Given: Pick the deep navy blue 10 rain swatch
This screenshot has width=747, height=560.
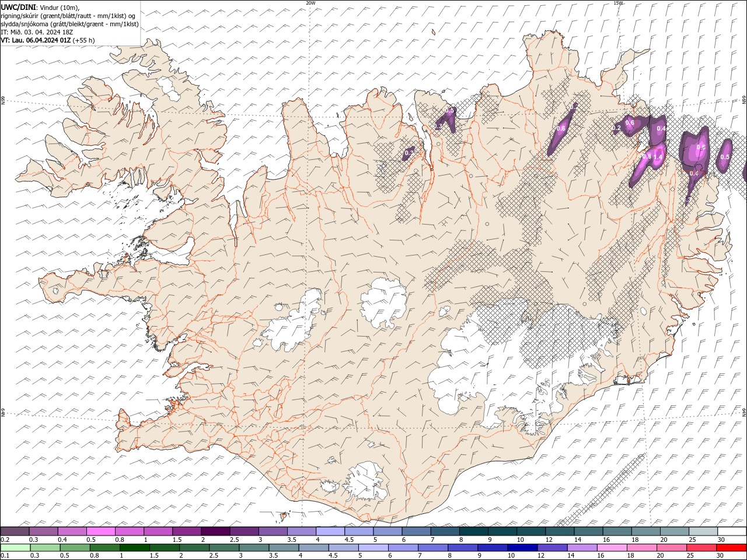Looking at the screenshot, I should click(x=522, y=548).
